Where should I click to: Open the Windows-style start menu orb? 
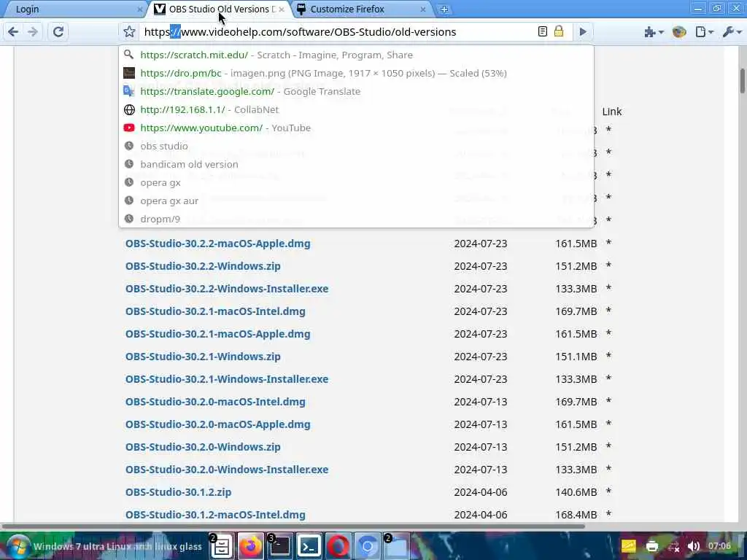coord(18,545)
